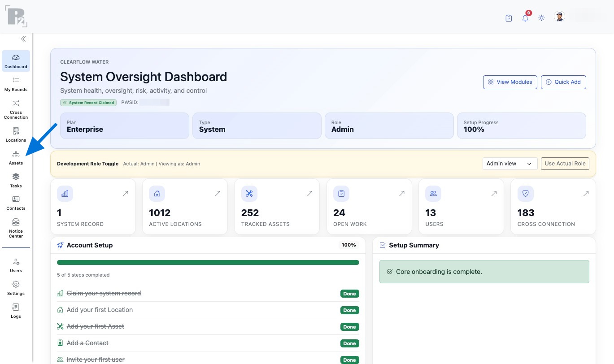Click Done badge for Claim system record
The image size is (614, 364).
tap(349, 294)
